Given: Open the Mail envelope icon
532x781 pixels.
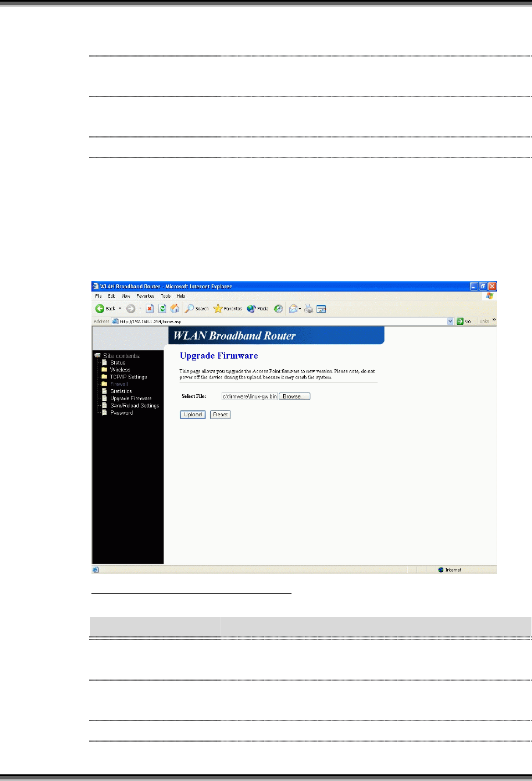Looking at the screenshot, I should 293,309.
